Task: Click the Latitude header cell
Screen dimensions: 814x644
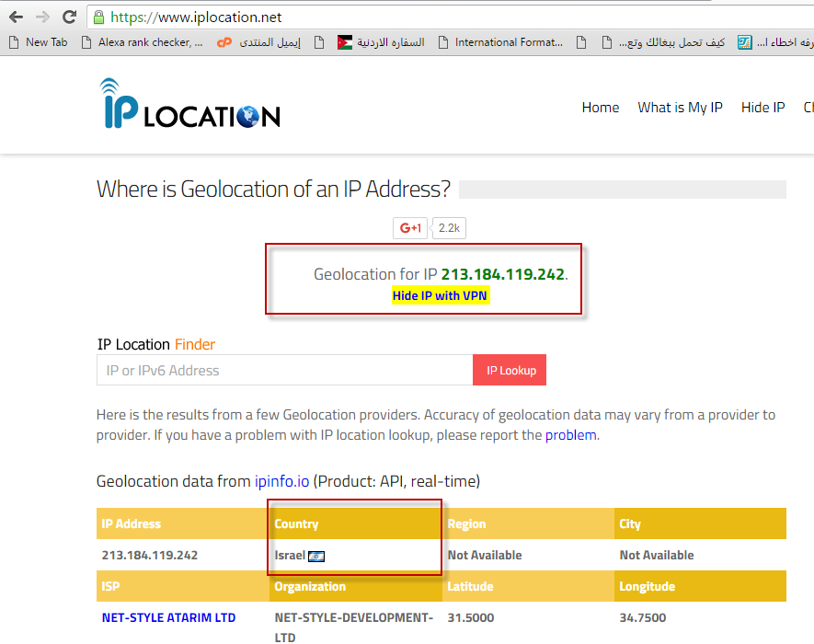Action: point(528,586)
